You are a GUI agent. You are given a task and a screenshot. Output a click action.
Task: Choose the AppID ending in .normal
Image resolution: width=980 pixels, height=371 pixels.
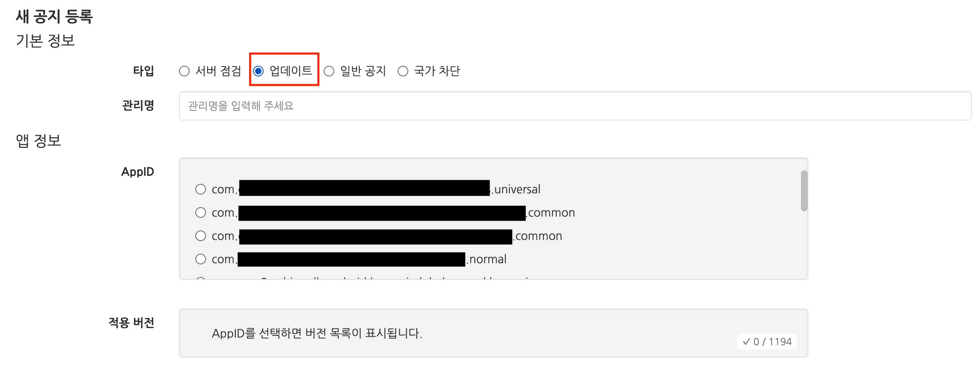point(201,259)
